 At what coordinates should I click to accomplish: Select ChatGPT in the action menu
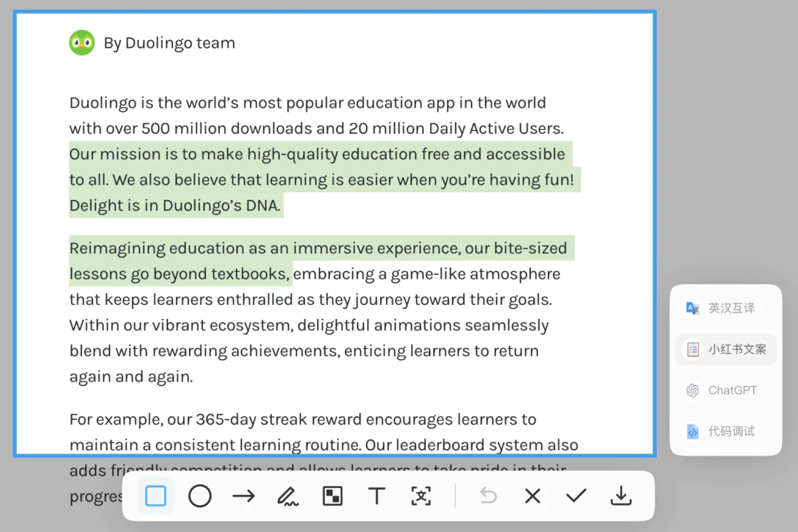click(726, 390)
